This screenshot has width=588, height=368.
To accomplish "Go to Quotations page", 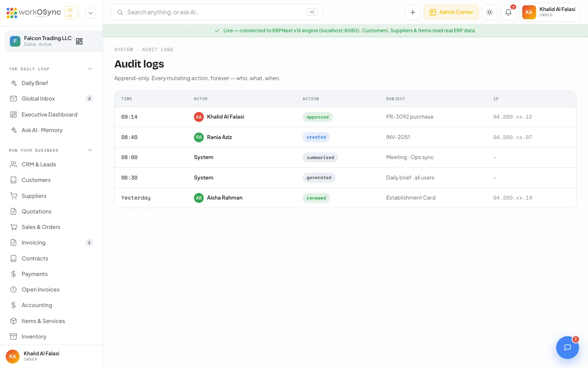I will 51,211.
